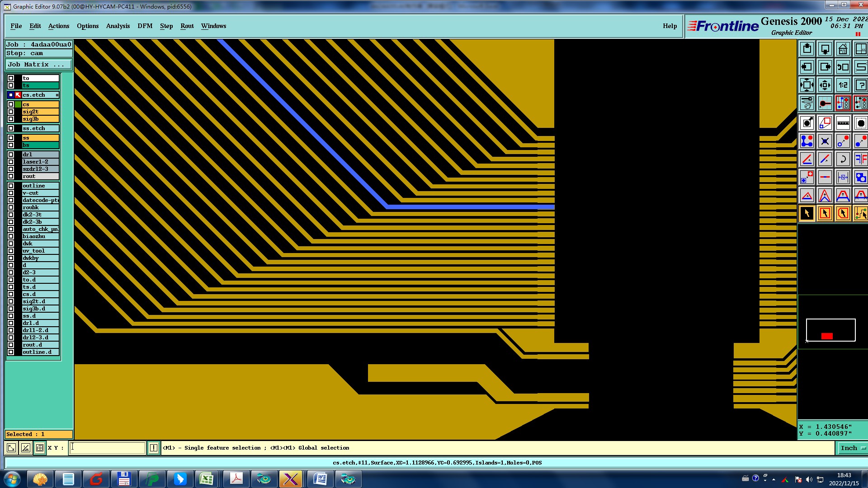Click the net selection arrow icon

point(861,213)
